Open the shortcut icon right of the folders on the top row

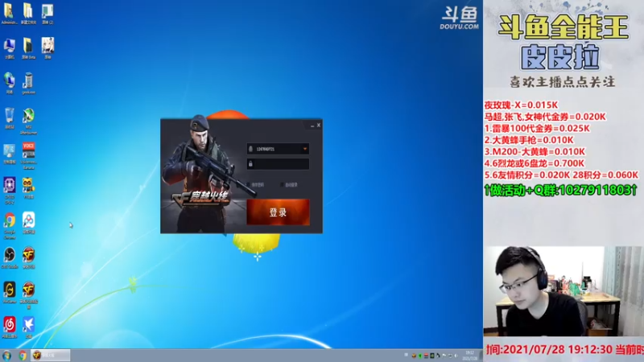tap(47, 13)
